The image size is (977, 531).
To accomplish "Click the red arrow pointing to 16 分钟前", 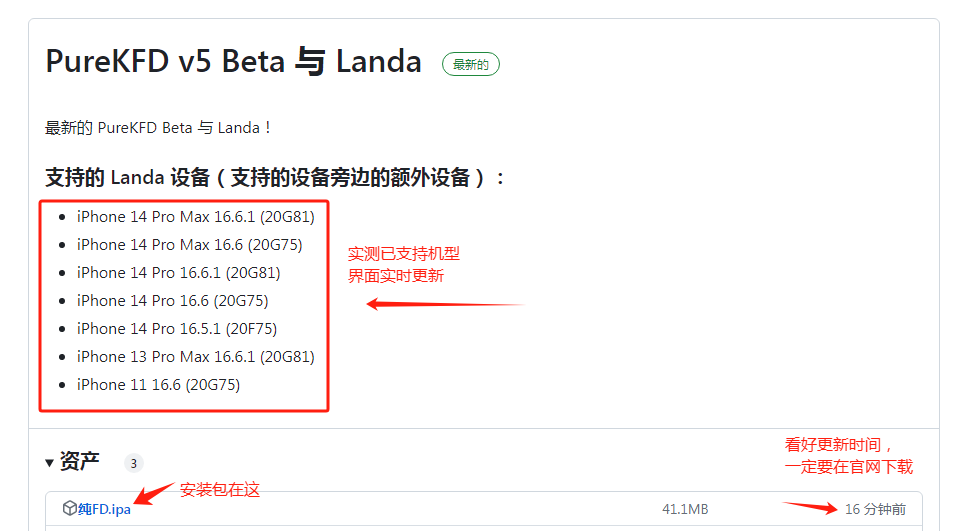I will pyautogui.click(x=809, y=506).
